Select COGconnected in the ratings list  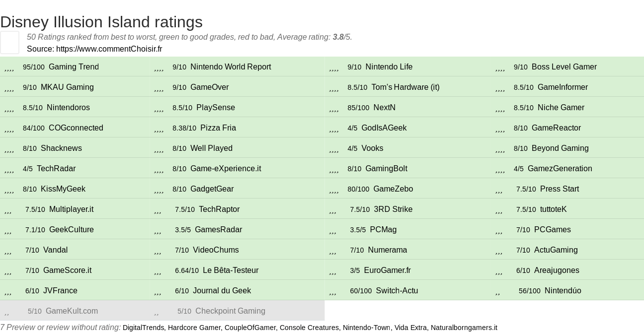tap(76, 128)
